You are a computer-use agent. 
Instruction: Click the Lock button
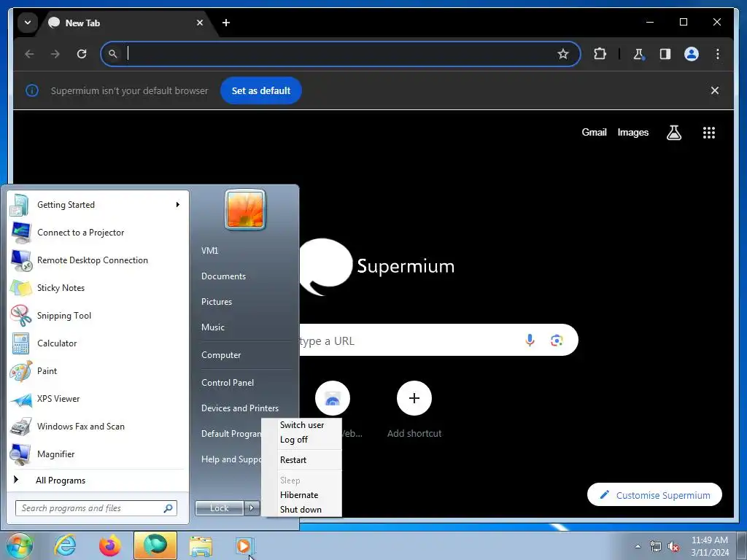219,508
